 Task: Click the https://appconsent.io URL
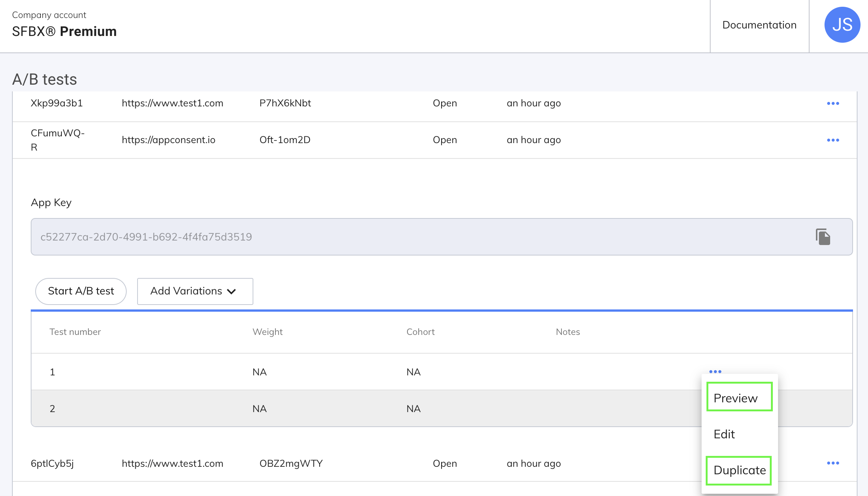tap(168, 140)
